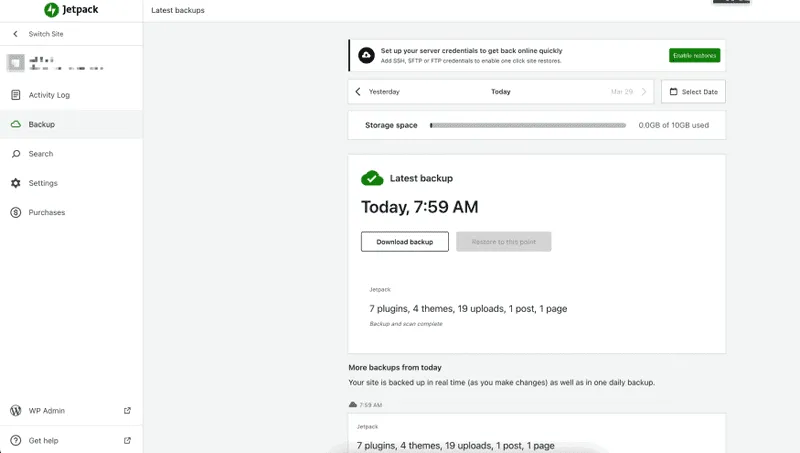Click Restore to this point button
Screen dimensions: 800x453
pos(504,242)
